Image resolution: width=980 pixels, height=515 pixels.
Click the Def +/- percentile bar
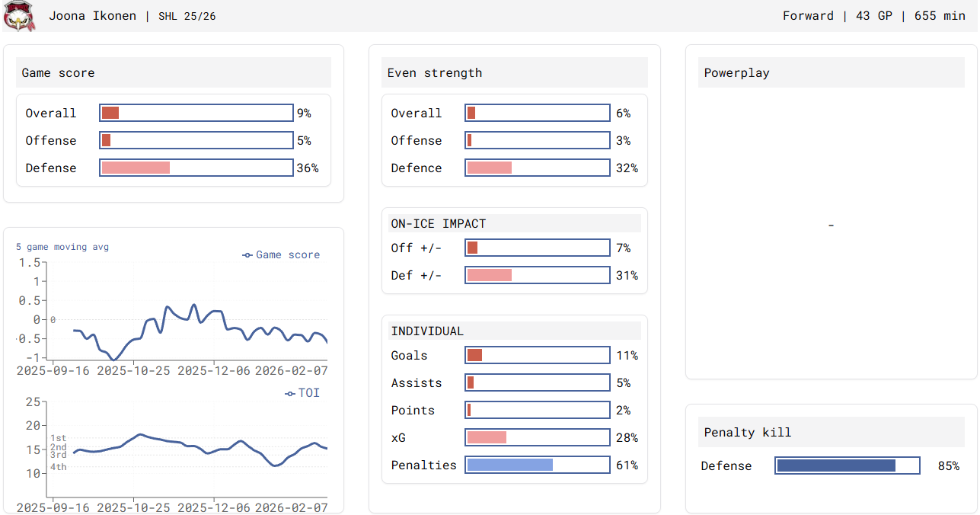[538, 275]
